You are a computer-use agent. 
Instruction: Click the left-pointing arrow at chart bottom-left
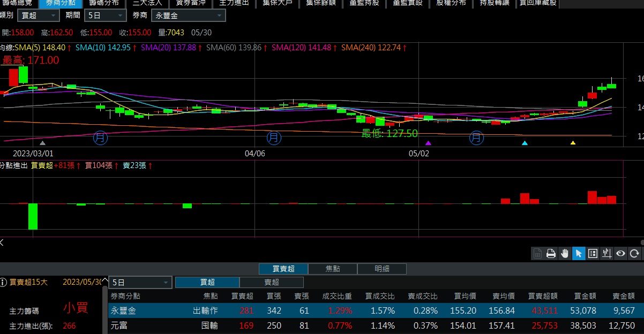click(x=2, y=242)
